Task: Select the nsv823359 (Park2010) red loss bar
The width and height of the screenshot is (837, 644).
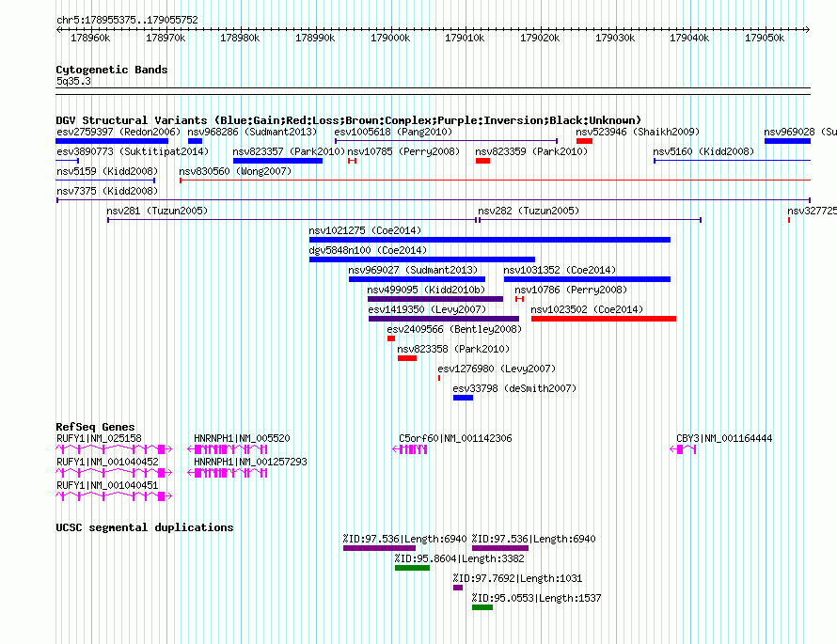Action: (x=482, y=161)
